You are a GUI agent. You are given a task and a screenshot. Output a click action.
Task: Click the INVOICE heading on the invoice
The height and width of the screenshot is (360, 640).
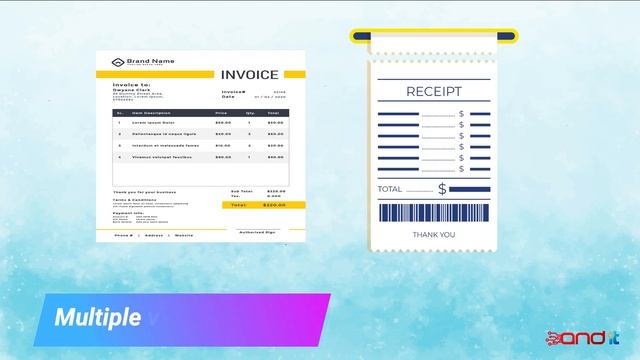pos(249,75)
